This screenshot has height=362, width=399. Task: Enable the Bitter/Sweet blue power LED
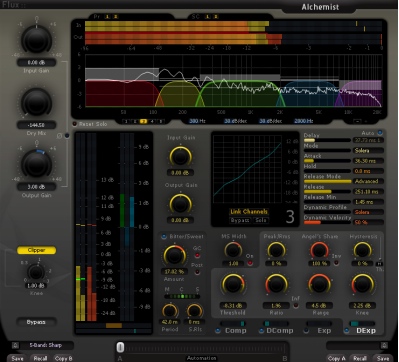(x=164, y=237)
